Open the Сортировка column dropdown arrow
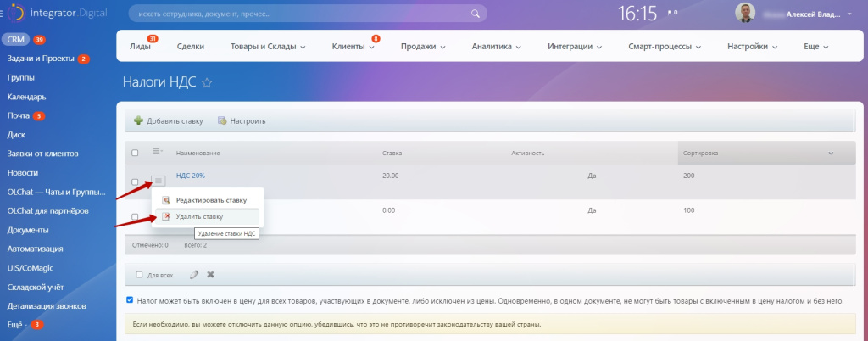 tap(831, 153)
